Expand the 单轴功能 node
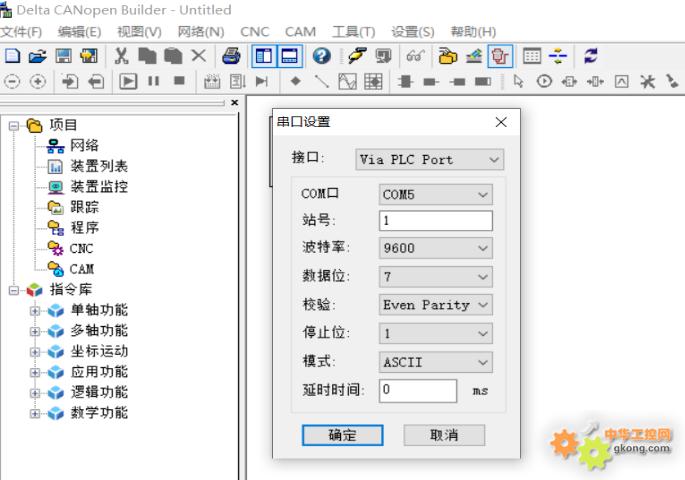Screen dimensions: 685x480 (x=35, y=311)
